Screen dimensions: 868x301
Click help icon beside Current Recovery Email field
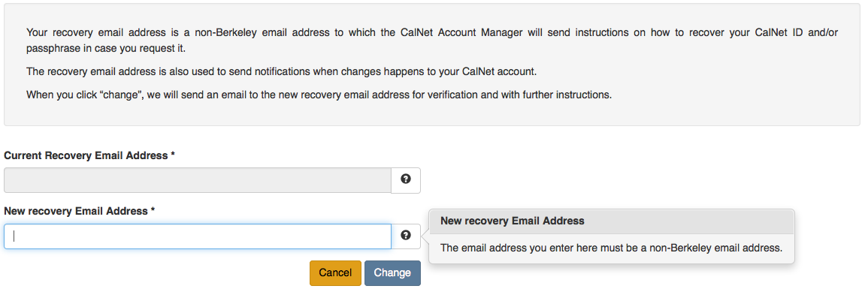(406, 180)
